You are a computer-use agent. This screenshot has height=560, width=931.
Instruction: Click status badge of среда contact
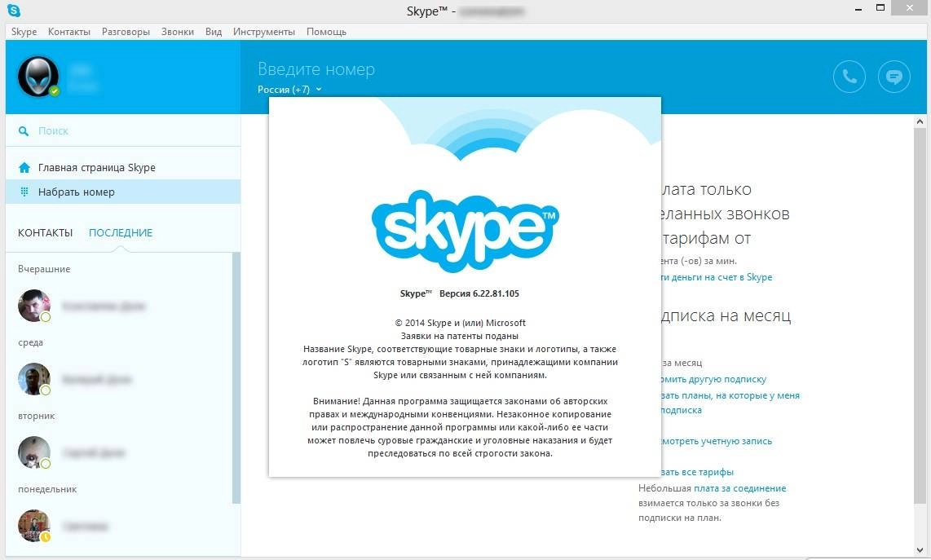tap(46, 390)
